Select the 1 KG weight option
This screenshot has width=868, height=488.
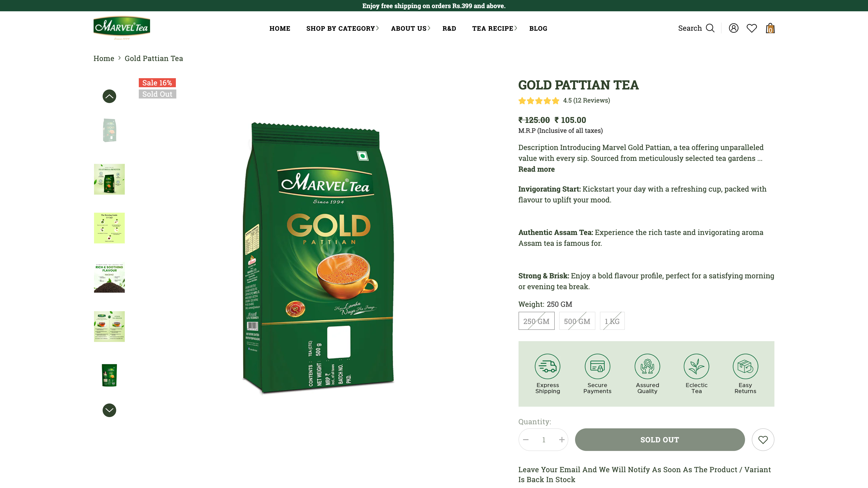612,321
